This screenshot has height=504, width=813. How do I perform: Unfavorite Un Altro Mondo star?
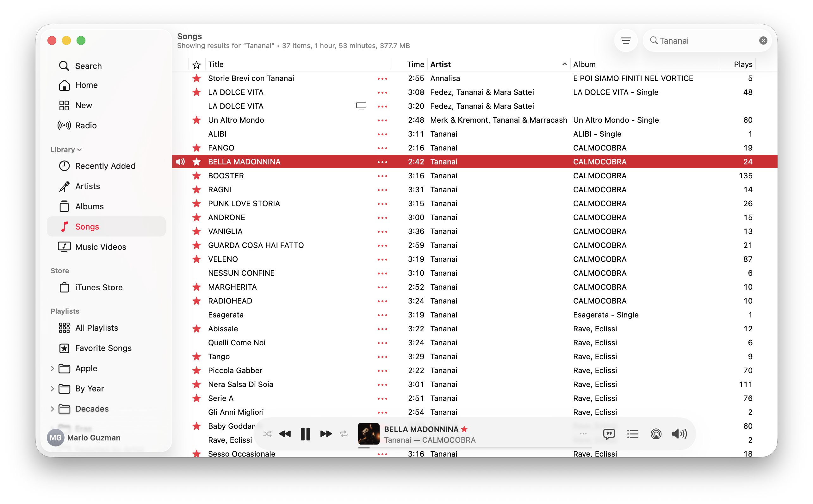coord(196,120)
